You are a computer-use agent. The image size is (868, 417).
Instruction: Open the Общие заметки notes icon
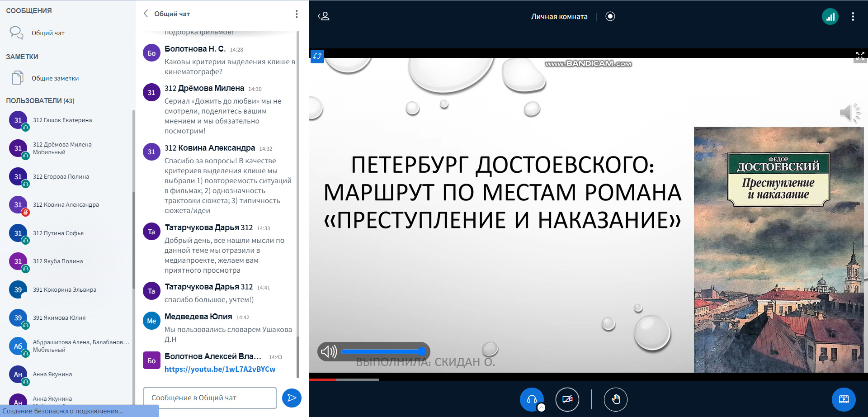17,78
